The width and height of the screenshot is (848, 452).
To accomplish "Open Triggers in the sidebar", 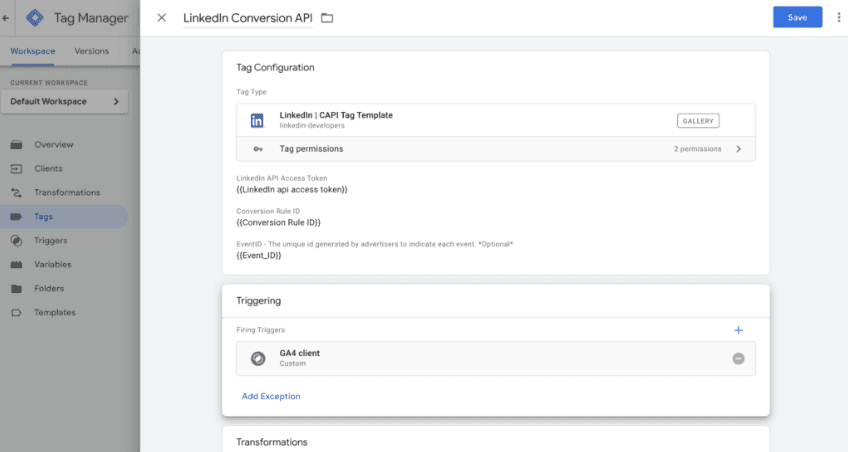I will [50, 241].
